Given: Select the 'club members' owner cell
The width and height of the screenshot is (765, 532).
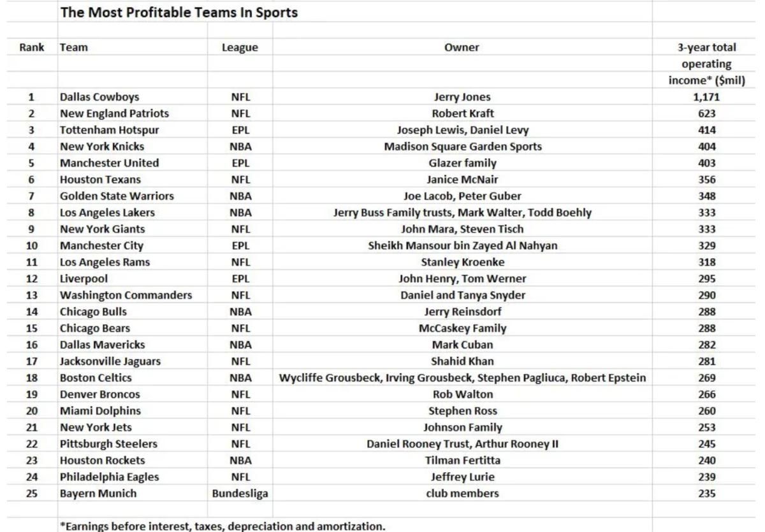Looking at the screenshot, I should click(463, 493).
